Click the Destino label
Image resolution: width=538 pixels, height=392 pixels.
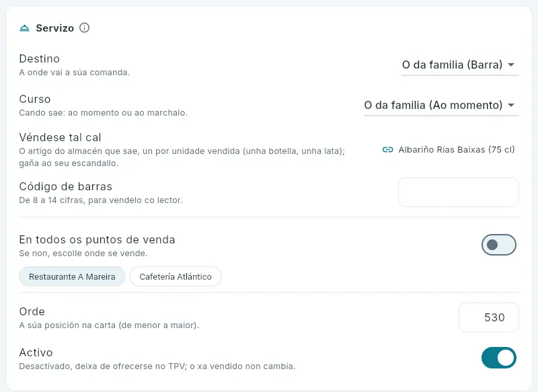pos(40,58)
